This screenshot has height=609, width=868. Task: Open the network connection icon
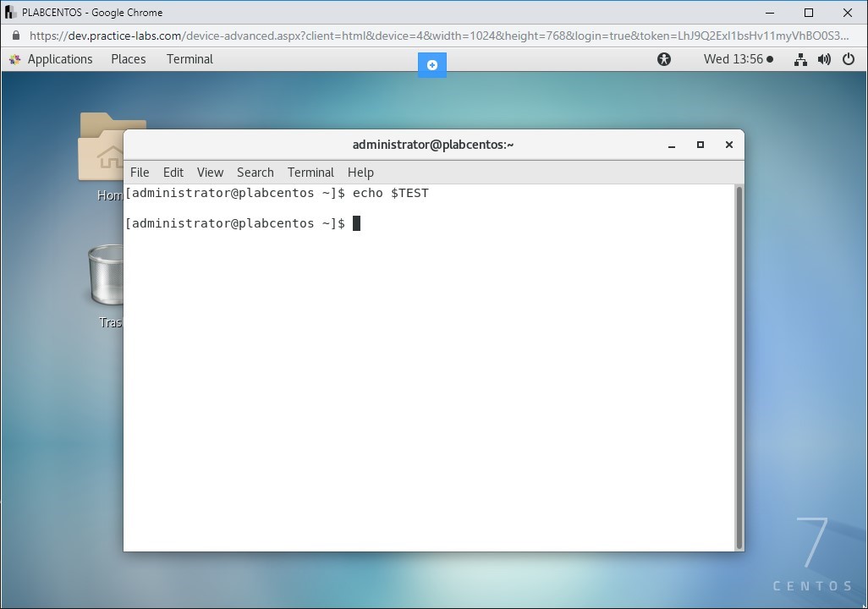[x=800, y=59]
